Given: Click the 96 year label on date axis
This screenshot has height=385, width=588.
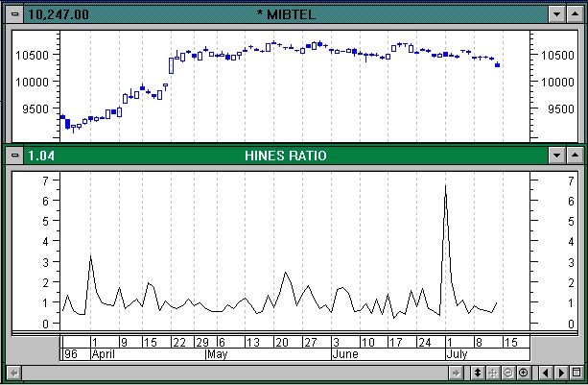Looking at the screenshot, I should [x=70, y=354].
